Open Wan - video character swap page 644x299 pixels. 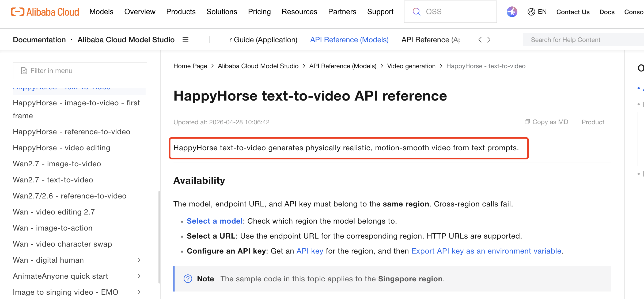(x=62, y=244)
